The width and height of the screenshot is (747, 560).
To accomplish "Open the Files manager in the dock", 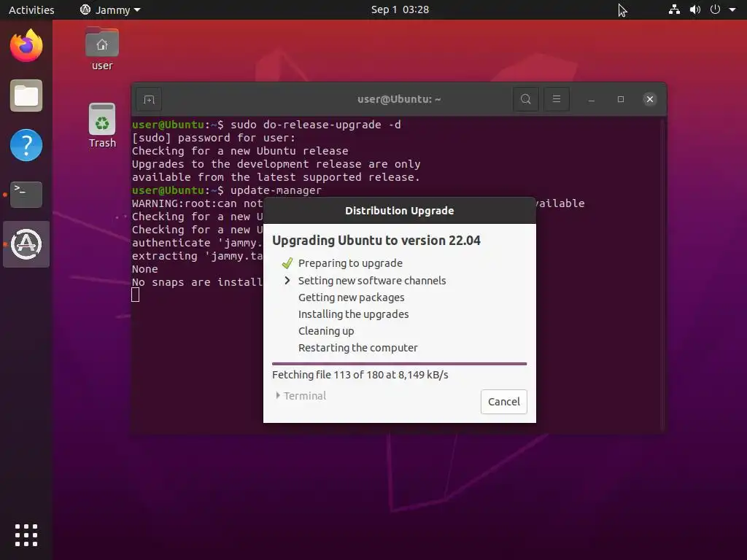I will click(x=26, y=96).
